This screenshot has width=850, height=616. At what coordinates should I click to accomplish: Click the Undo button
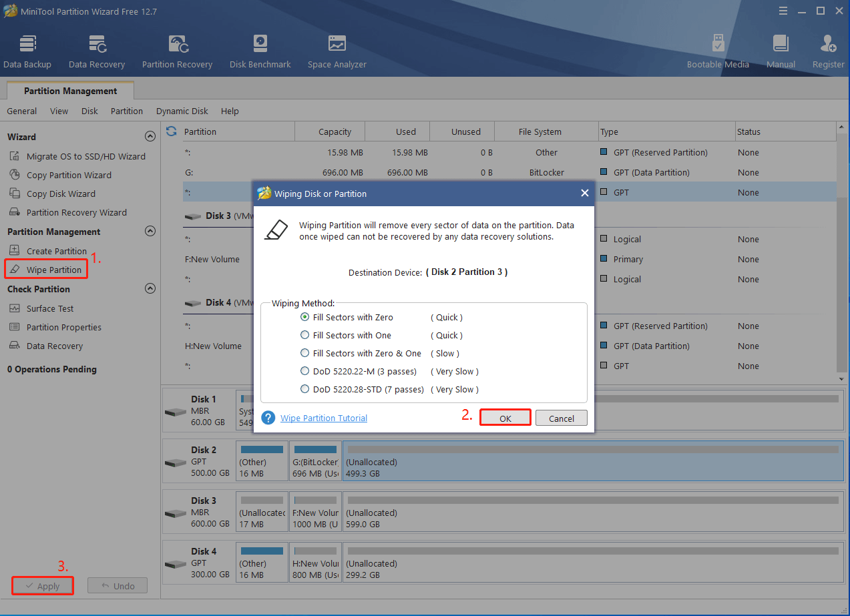[x=118, y=586]
